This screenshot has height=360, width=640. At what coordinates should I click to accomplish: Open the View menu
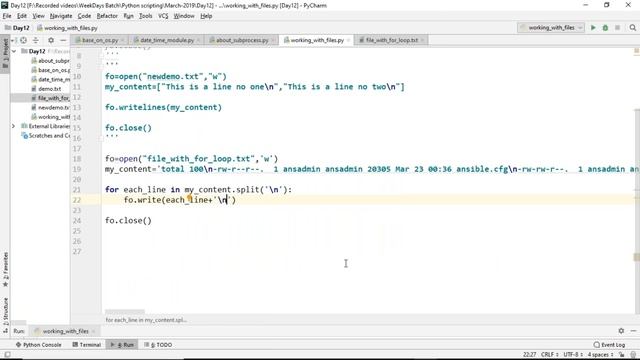coord(38,16)
